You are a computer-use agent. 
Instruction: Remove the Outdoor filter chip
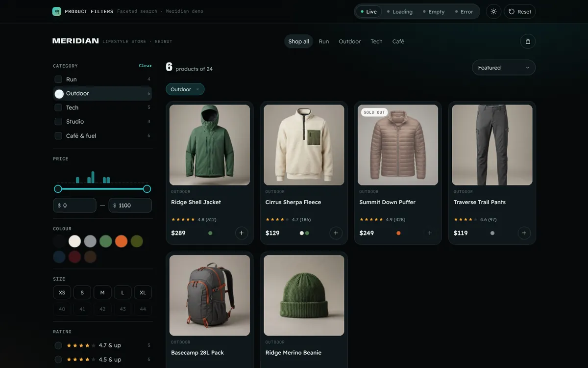(x=197, y=89)
